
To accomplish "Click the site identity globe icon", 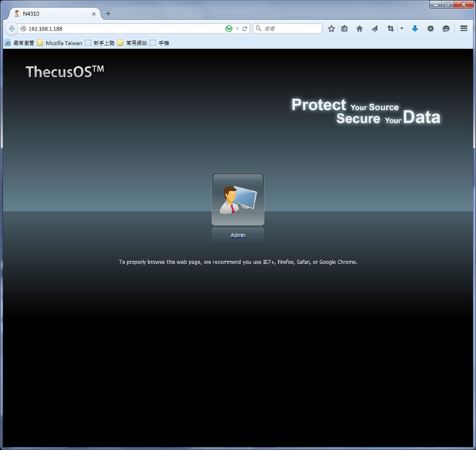I will point(23,28).
